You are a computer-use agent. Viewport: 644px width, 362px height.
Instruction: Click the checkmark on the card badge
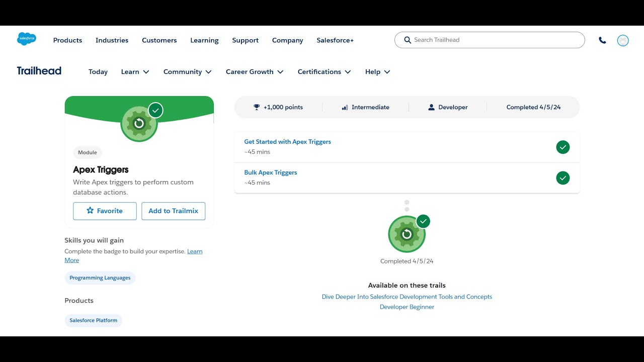coord(155,110)
